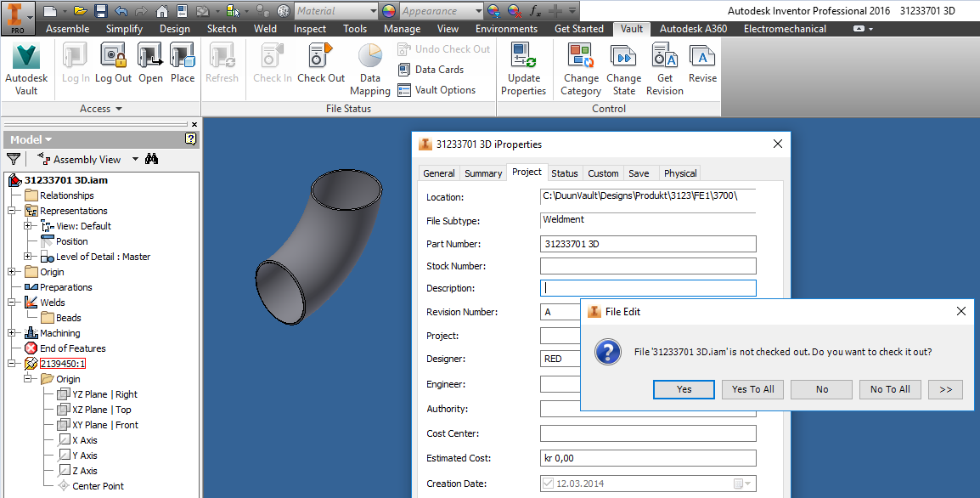Screen dimensions: 980x498
Task: Open the Manage ribbon tab
Action: (x=402, y=28)
